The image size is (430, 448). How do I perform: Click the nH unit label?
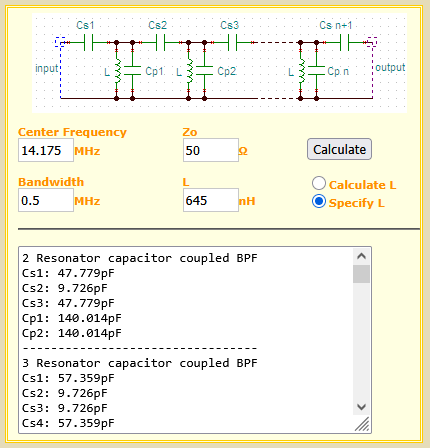point(247,201)
